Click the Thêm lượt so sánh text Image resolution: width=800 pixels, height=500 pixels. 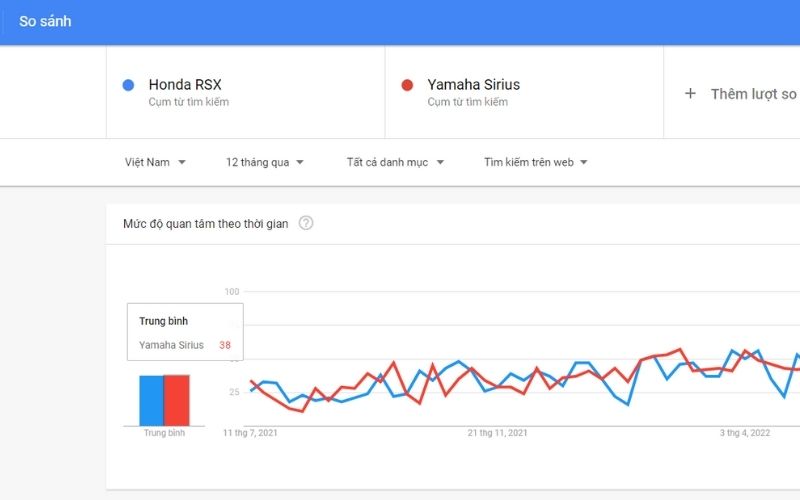753,94
